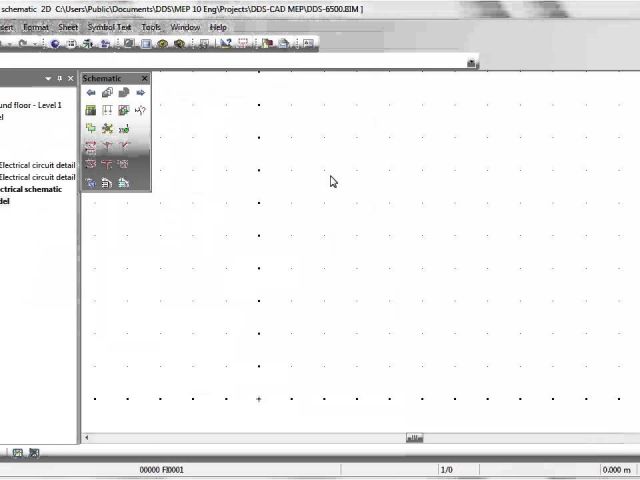Click the blue icon in bottom palette row
Screen dimensions: 640x480
tap(91, 183)
